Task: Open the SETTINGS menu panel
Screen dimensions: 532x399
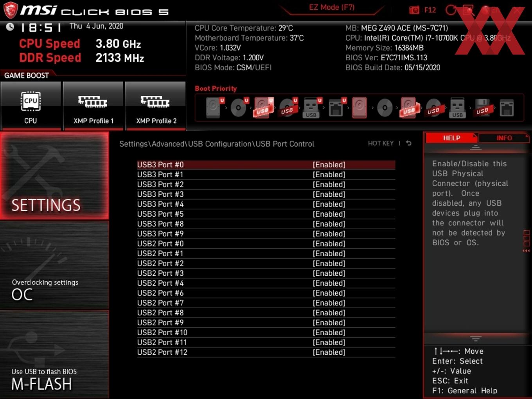Action: point(54,176)
